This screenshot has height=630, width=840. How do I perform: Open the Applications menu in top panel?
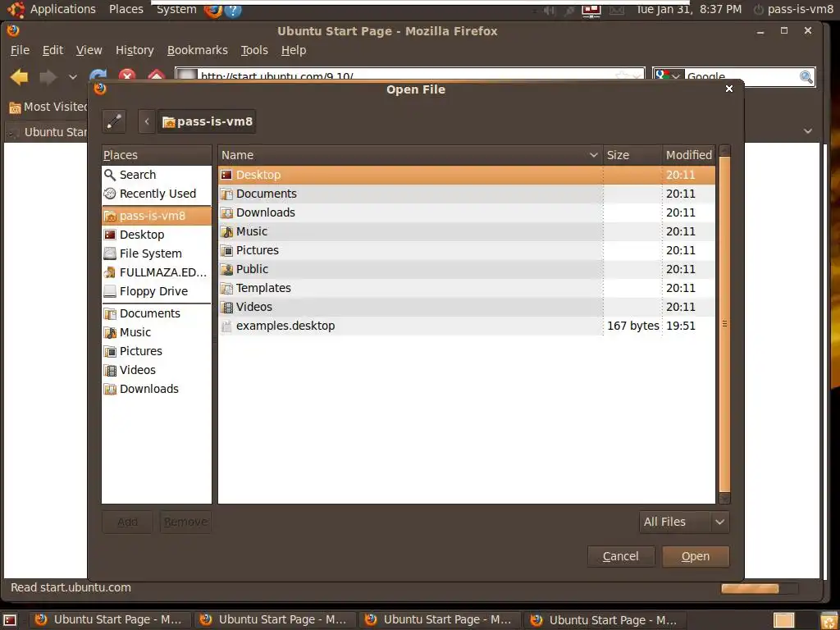52,9
